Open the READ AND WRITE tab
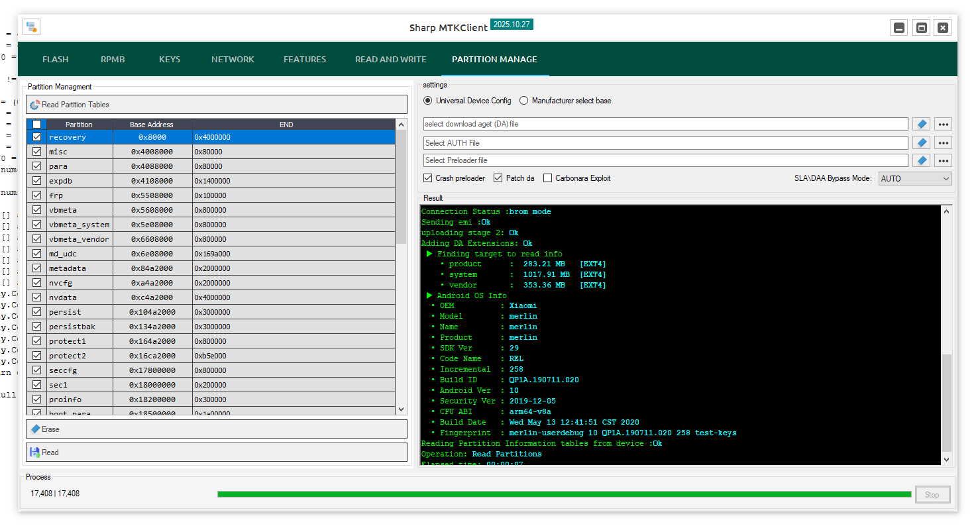Screen dimensions: 980x528 (390, 60)
